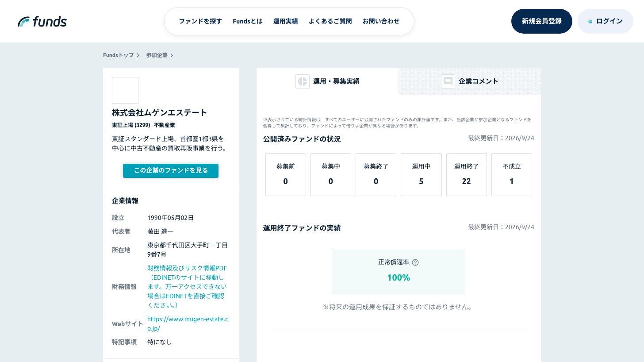Go to 参加企業 breadcrumb link
The image size is (644, 362).
tap(157, 55)
